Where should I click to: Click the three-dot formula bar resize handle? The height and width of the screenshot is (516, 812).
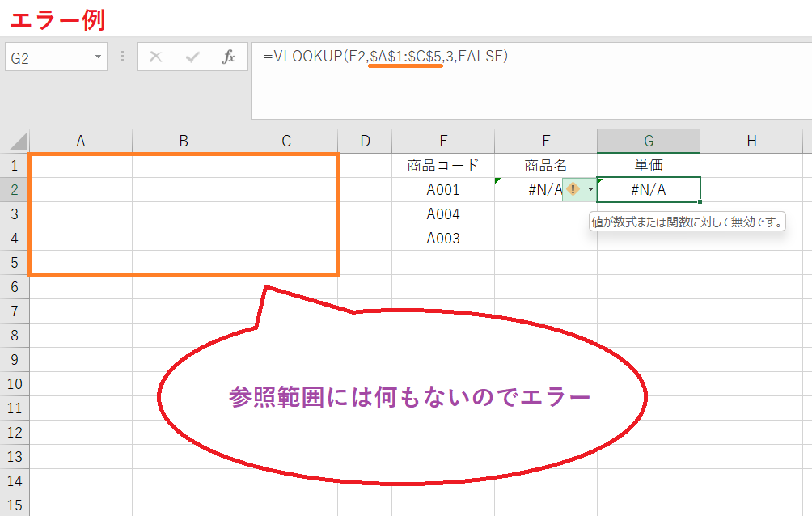tap(123, 57)
